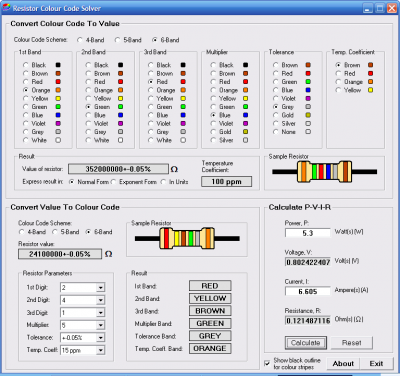The width and height of the screenshot is (400, 376).
Task: Expand the Tolerance dropdown showing +-0.05%
Action: pyautogui.click(x=100, y=338)
